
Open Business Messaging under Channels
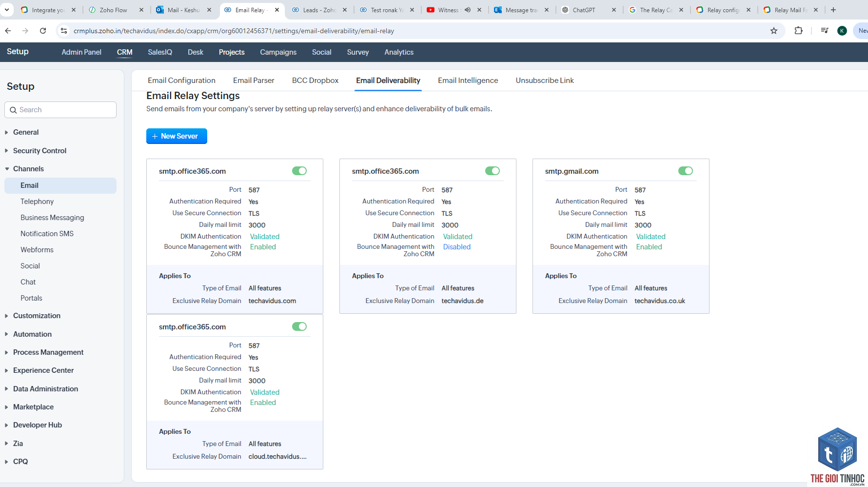pyautogui.click(x=52, y=218)
